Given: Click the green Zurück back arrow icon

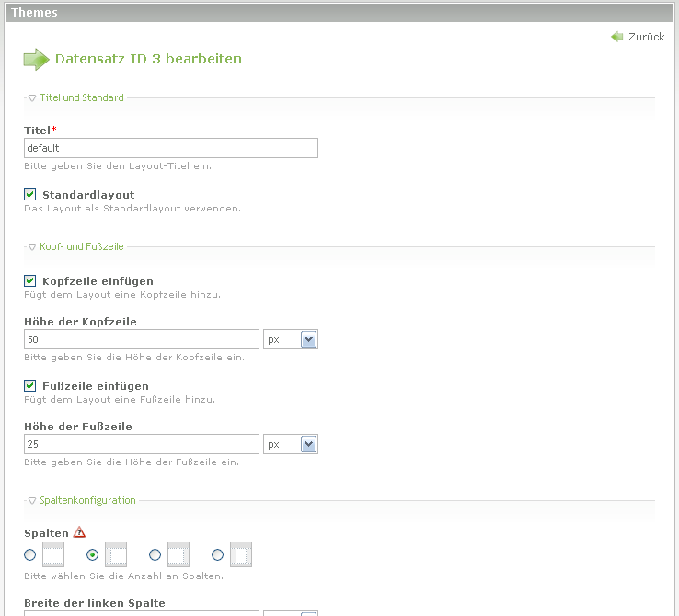Looking at the screenshot, I should coord(616,37).
